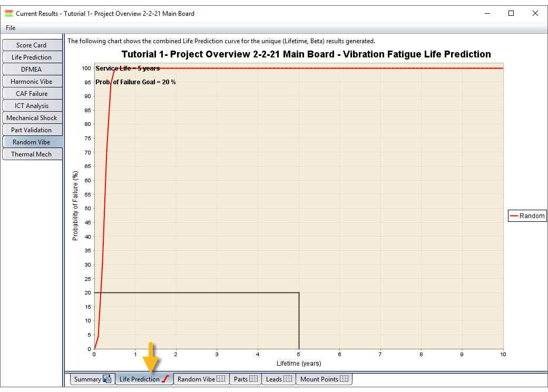
Task: Show the DFMEA results
Action: tap(32, 69)
